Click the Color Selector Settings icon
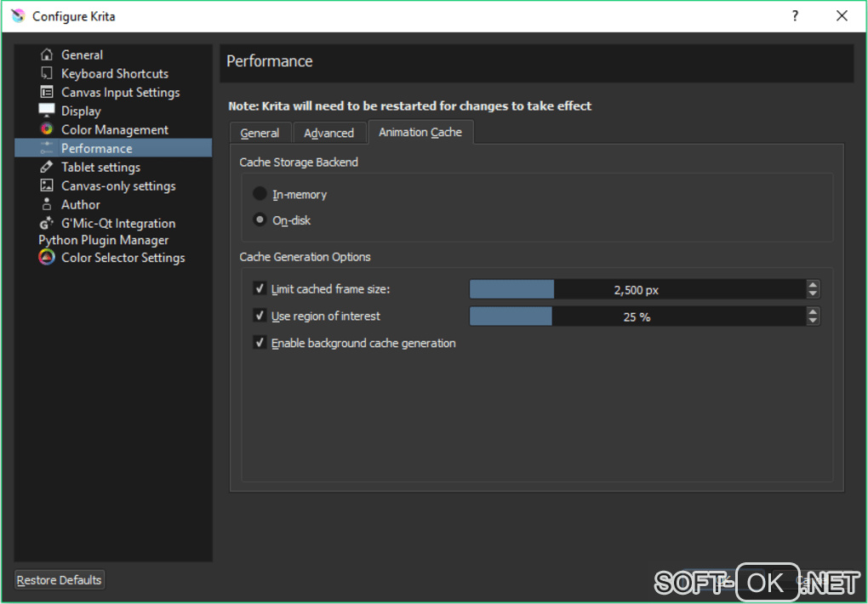Image resolution: width=868 pixels, height=604 pixels. (x=47, y=258)
